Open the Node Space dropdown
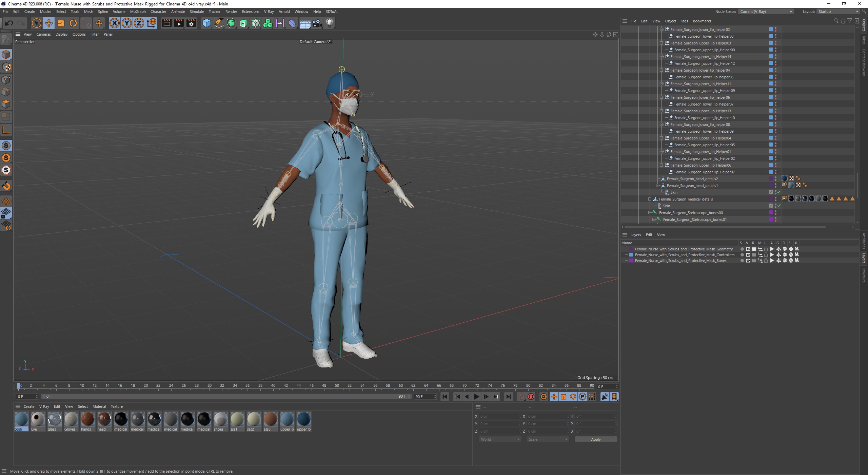The image size is (868, 475). (x=766, y=12)
